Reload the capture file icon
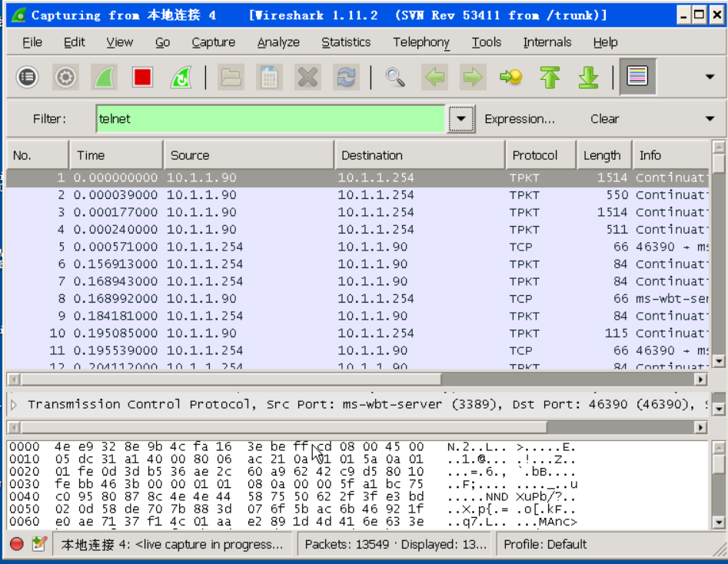The width and height of the screenshot is (728, 564). (347, 77)
